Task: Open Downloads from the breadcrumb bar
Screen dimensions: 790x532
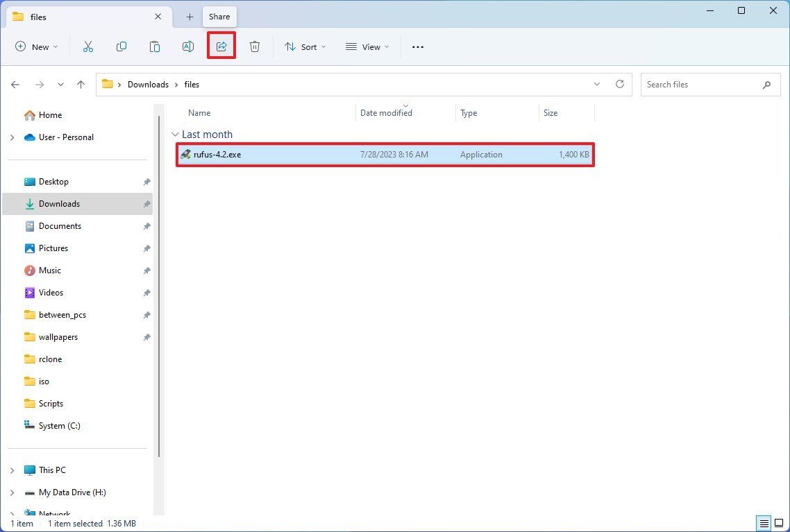Action: [148, 84]
